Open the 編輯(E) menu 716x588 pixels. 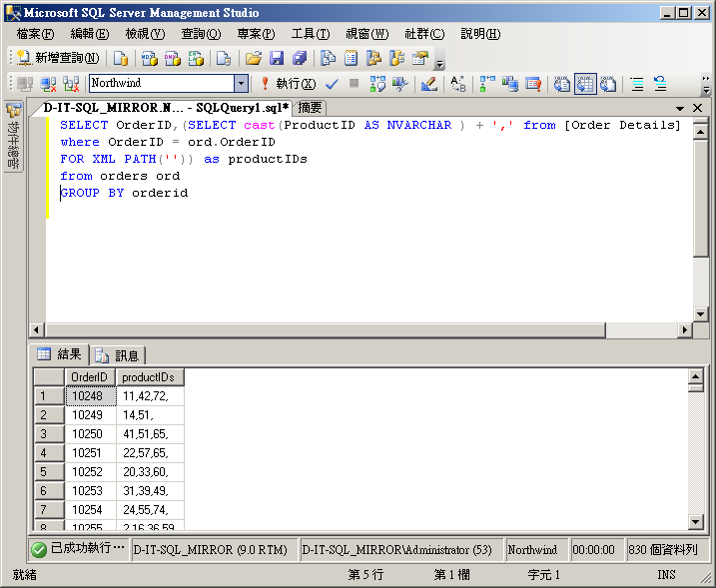click(90, 34)
